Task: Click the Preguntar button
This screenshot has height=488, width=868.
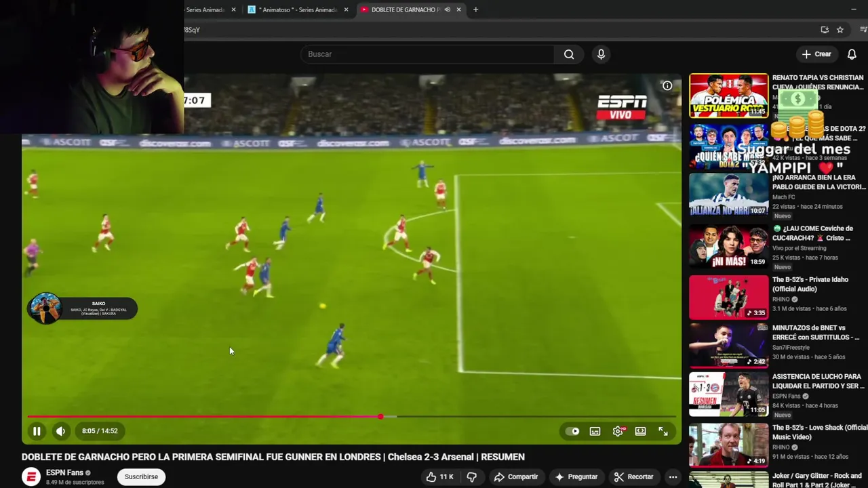Action: 576,477
